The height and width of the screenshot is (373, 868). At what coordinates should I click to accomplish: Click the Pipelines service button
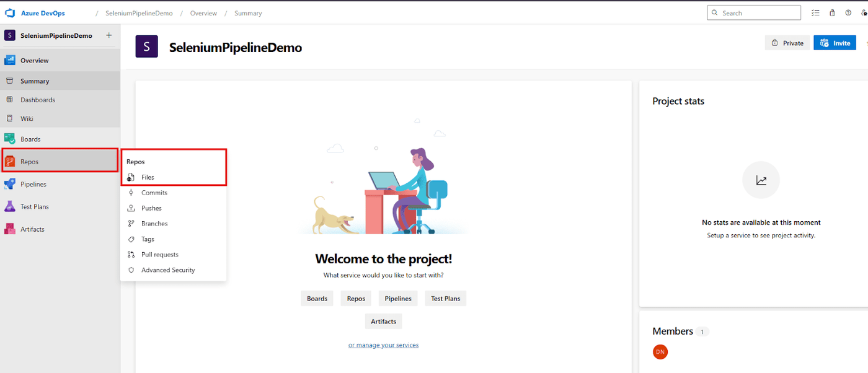(398, 299)
